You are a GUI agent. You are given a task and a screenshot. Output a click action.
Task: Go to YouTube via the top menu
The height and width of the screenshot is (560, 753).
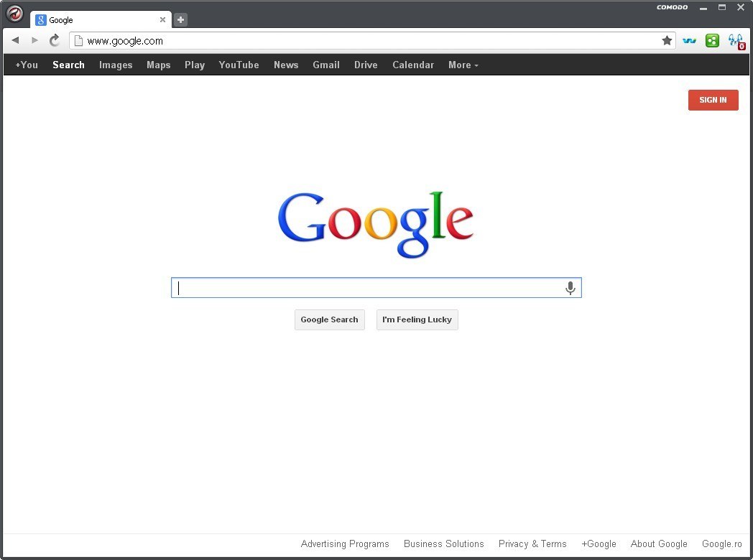239,65
